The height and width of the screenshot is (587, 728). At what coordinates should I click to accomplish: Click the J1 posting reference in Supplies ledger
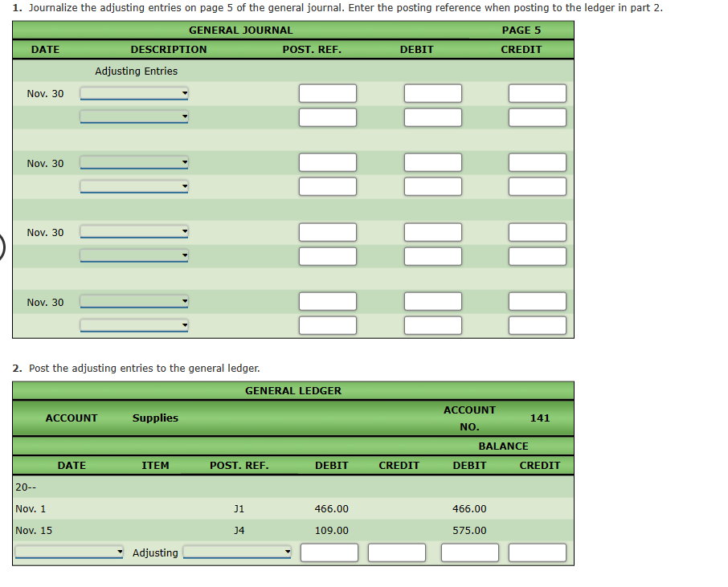point(239,509)
